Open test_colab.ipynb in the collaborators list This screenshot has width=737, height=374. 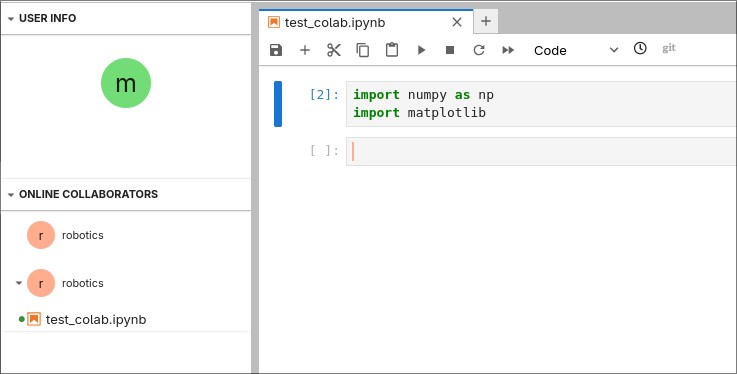[x=96, y=319]
